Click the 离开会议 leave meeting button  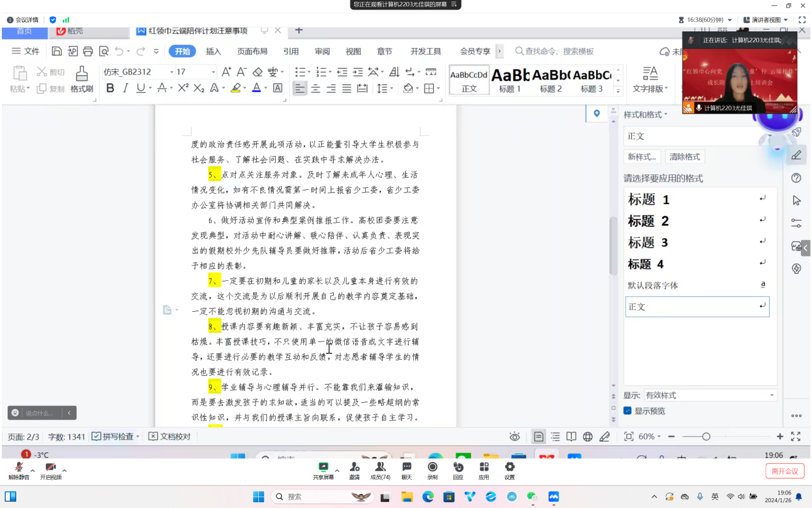pos(784,471)
